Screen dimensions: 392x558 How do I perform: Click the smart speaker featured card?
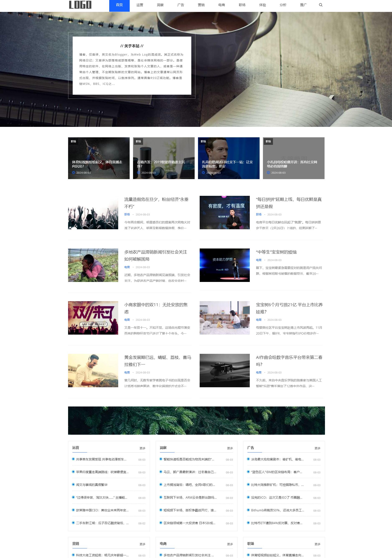pos(164,158)
